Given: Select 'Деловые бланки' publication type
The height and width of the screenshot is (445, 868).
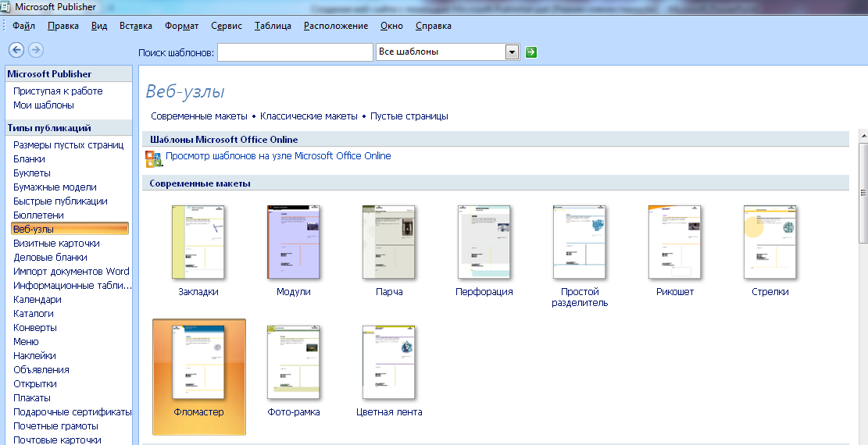Looking at the screenshot, I should [x=50, y=258].
